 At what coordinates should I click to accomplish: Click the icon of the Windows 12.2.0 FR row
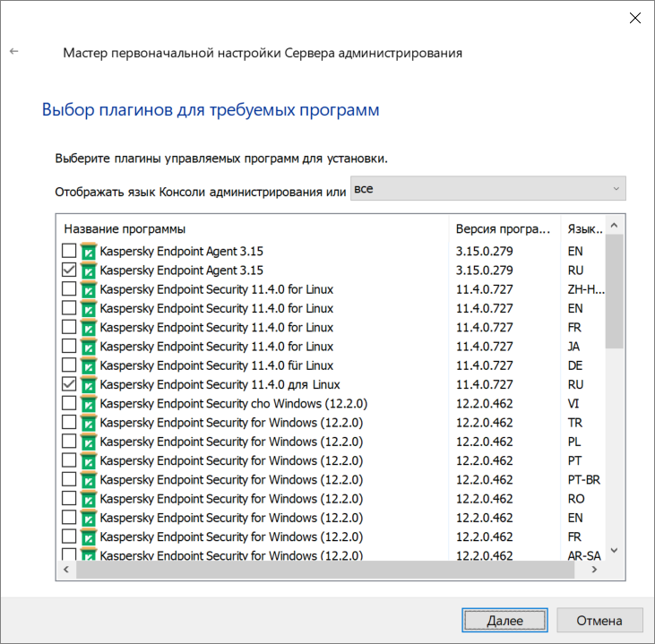[89, 537]
